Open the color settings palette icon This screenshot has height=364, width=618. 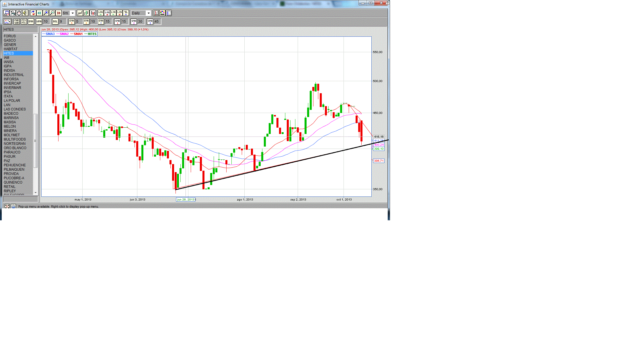[162, 13]
